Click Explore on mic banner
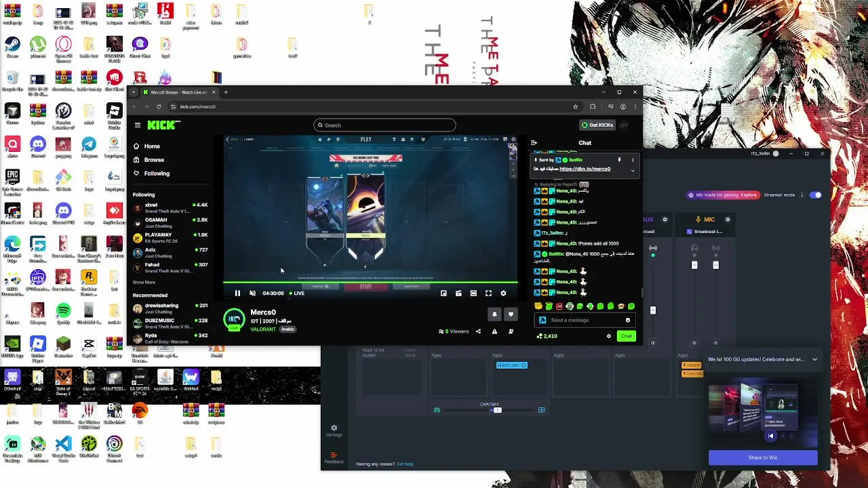The width and height of the screenshot is (868, 488). [749, 195]
